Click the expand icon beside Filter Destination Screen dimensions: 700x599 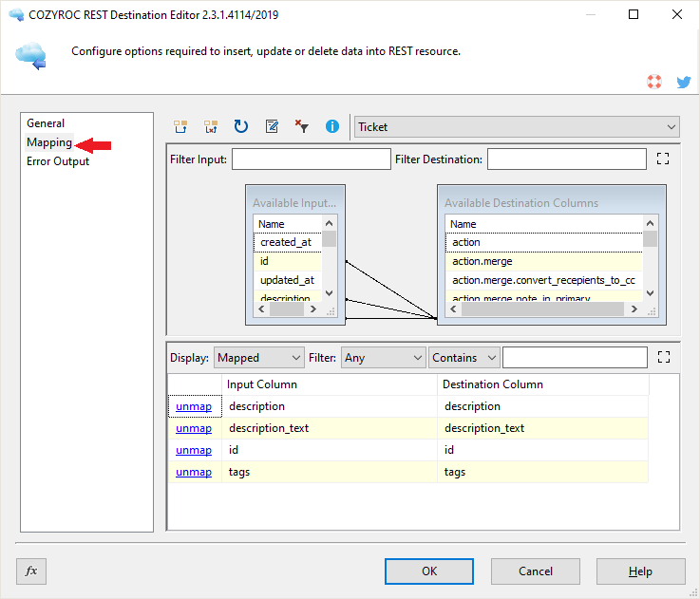pyautogui.click(x=663, y=159)
